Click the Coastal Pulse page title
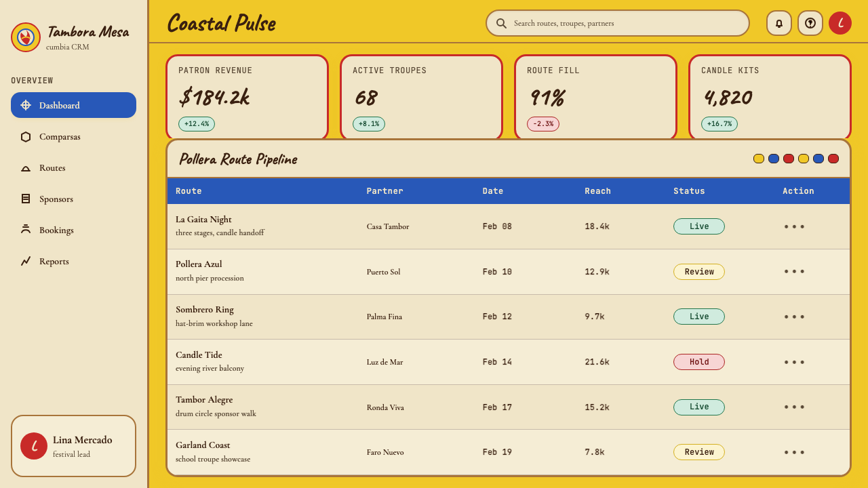Image resolution: width=868 pixels, height=488 pixels. coord(222,23)
